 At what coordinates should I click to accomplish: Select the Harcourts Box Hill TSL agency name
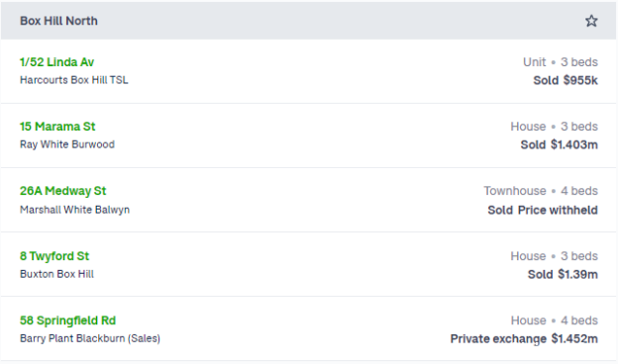[74, 80]
